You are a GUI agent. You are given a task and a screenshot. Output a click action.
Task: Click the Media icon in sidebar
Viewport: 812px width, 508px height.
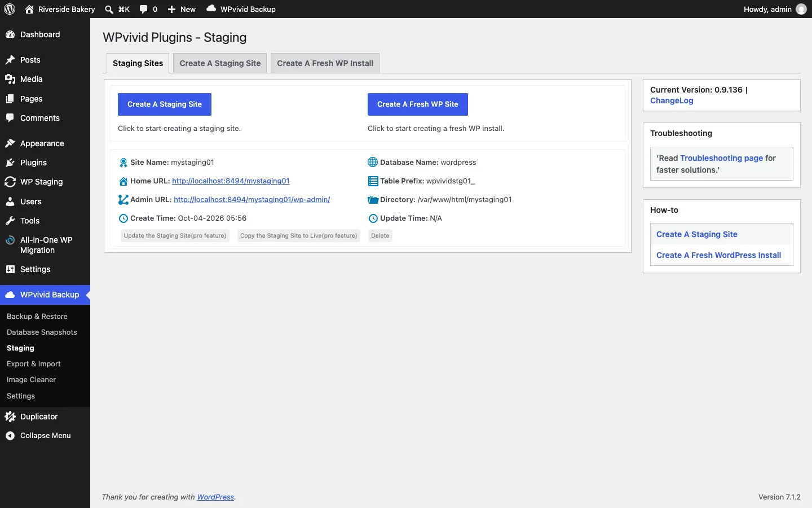(x=10, y=79)
